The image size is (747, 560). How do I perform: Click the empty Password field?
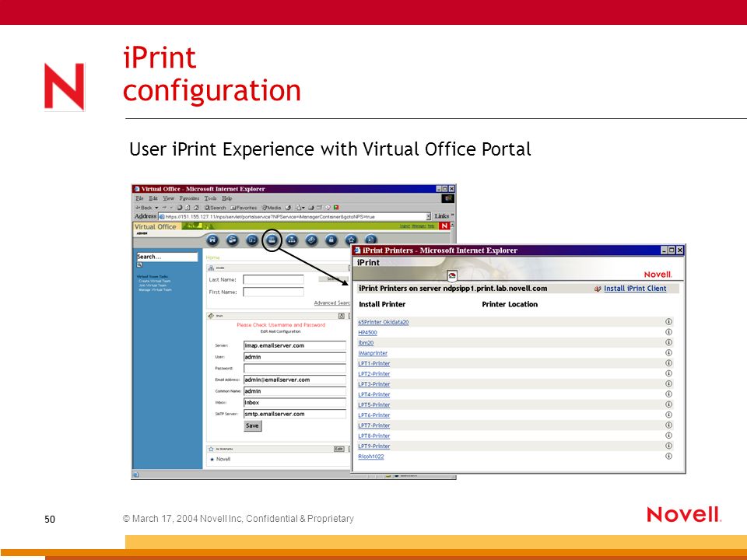[295, 369]
